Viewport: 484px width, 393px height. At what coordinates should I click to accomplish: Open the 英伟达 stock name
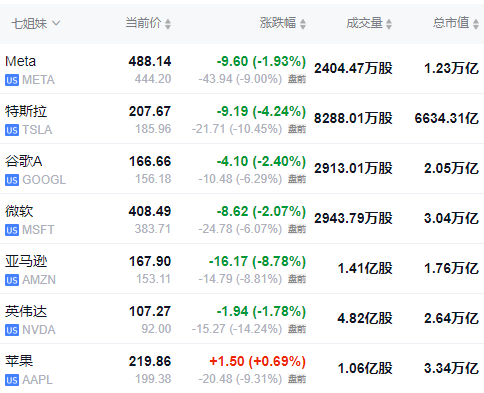(26, 311)
